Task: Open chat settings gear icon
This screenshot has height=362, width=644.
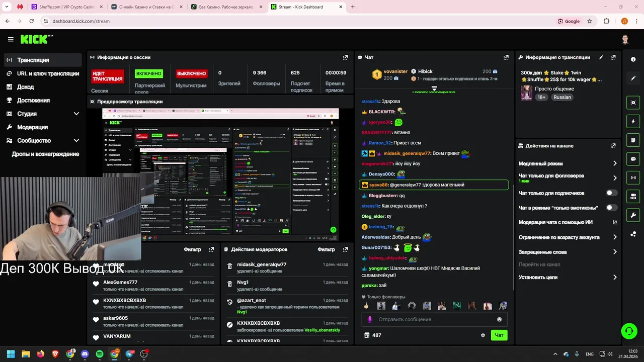Action: pyautogui.click(x=483, y=335)
